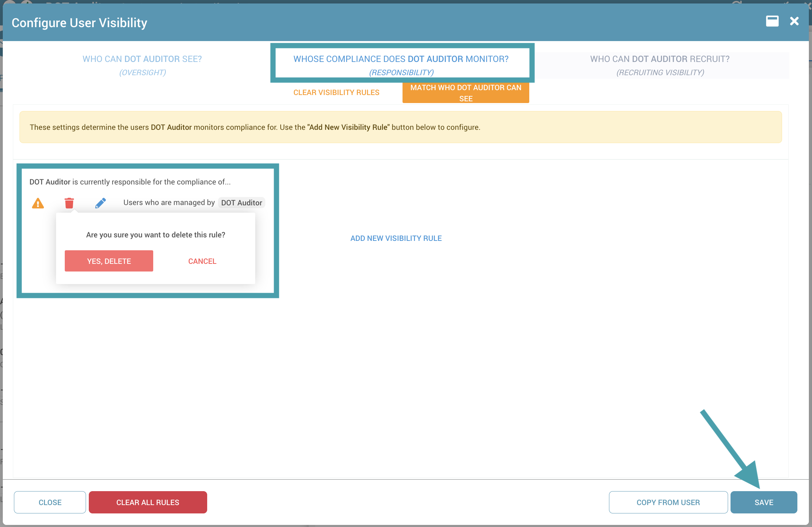Click the yellow info banner text
This screenshot has width=812, height=527.
[x=255, y=127]
